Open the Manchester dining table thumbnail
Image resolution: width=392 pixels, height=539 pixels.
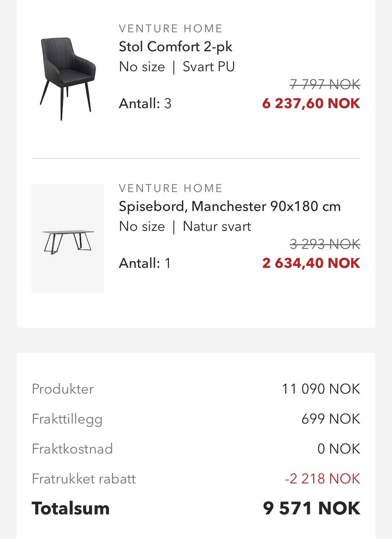(67, 238)
